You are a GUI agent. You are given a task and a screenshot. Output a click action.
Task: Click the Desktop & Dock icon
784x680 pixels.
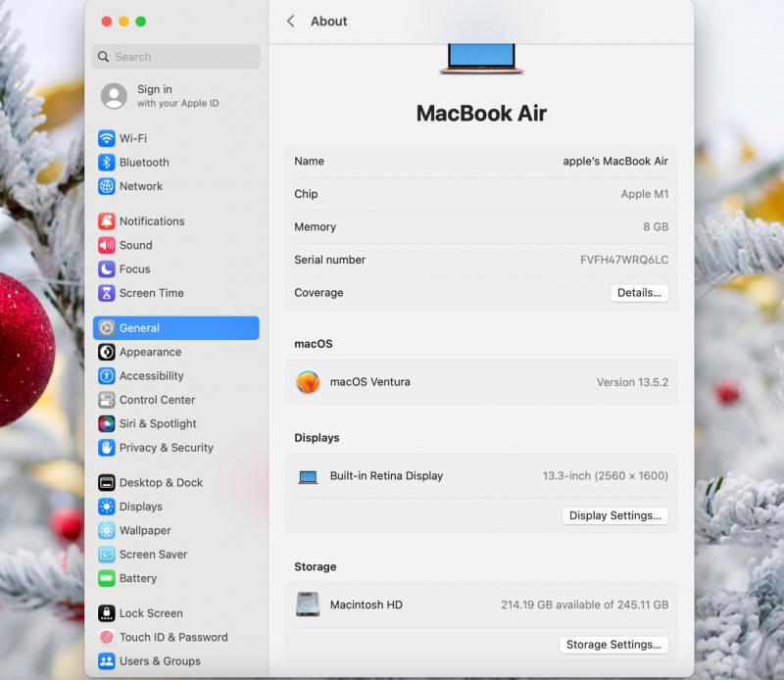coord(107,482)
